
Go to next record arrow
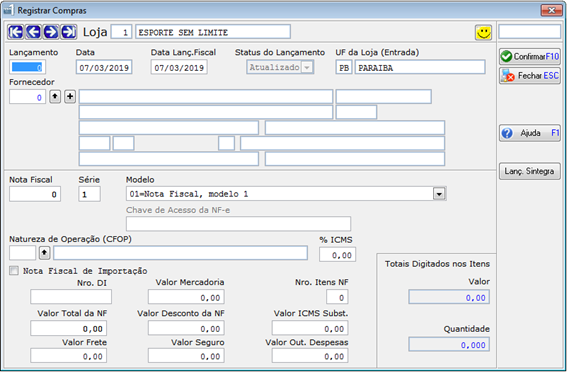(51, 32)
